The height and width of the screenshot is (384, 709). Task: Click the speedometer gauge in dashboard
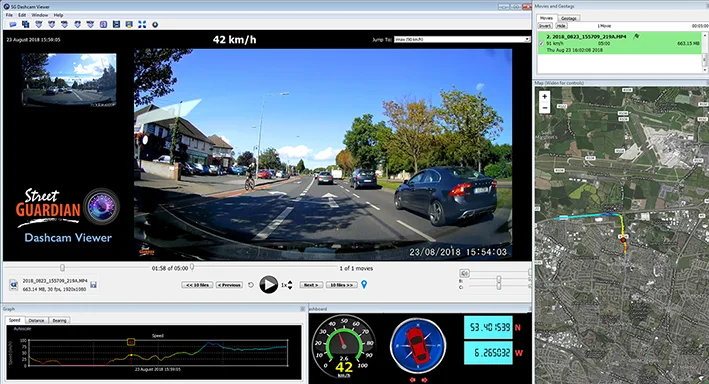(344, 346)
